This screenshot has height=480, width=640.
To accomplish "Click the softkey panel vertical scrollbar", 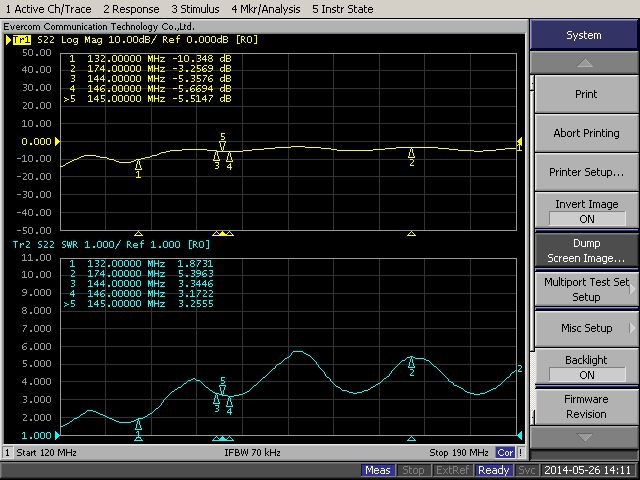I will tap(532, 250).
